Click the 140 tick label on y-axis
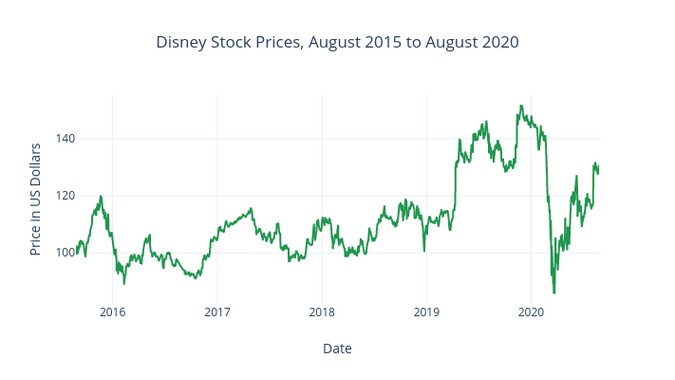Image resolution: width=675 pixels, height=380 pixels. point(65,139)
